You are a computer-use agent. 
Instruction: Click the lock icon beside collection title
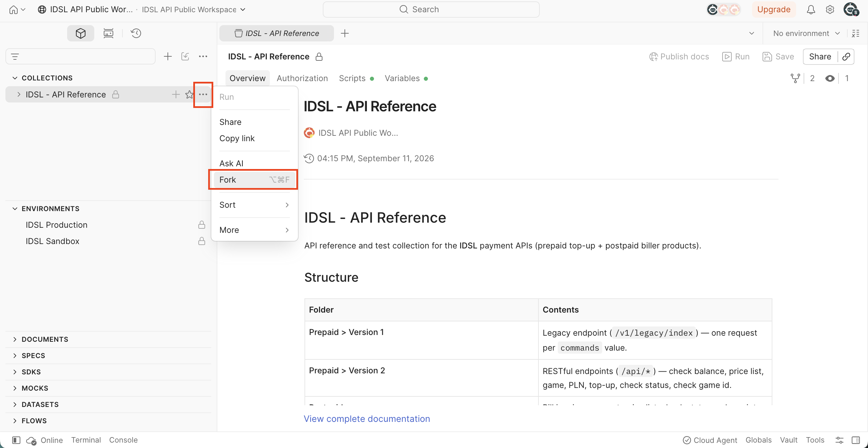319,57
